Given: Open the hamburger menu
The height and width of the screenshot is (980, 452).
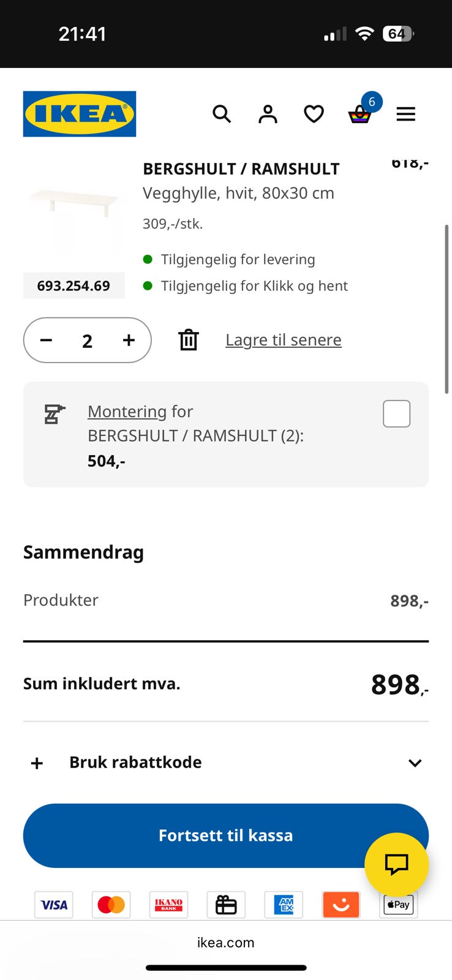Looking at the screenshot, I should click(405, 114).
